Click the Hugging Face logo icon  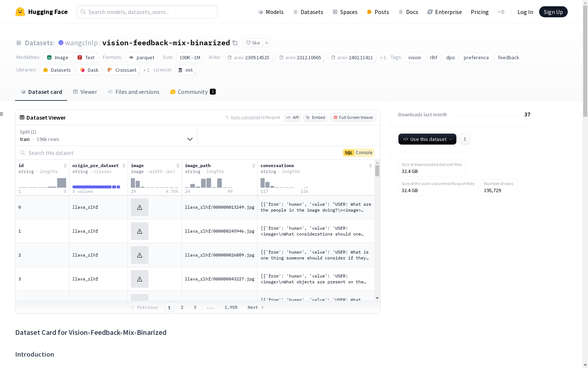[x=20, y=12]
